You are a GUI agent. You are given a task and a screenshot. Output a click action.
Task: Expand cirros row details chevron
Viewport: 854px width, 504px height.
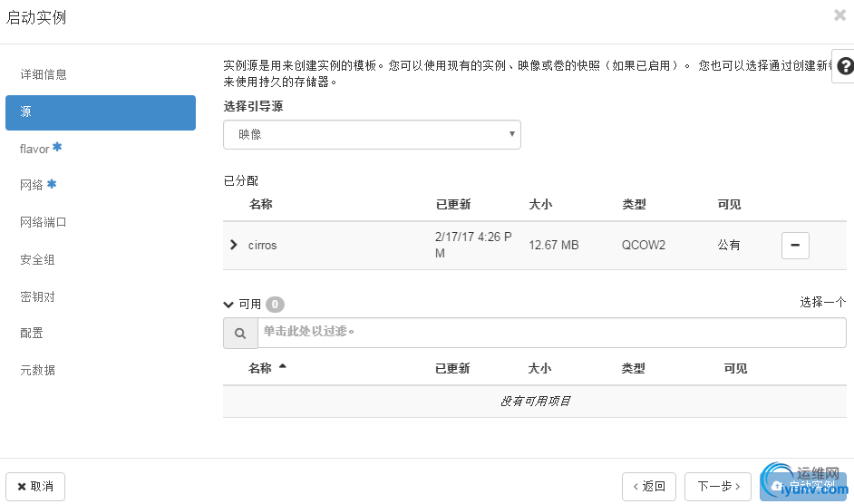click(x=234, y=245)
